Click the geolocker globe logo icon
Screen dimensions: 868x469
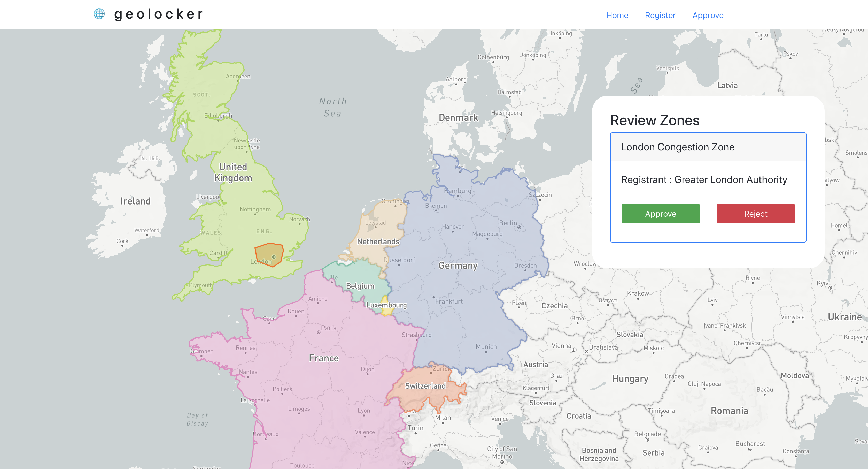click(x=99, y=14)
